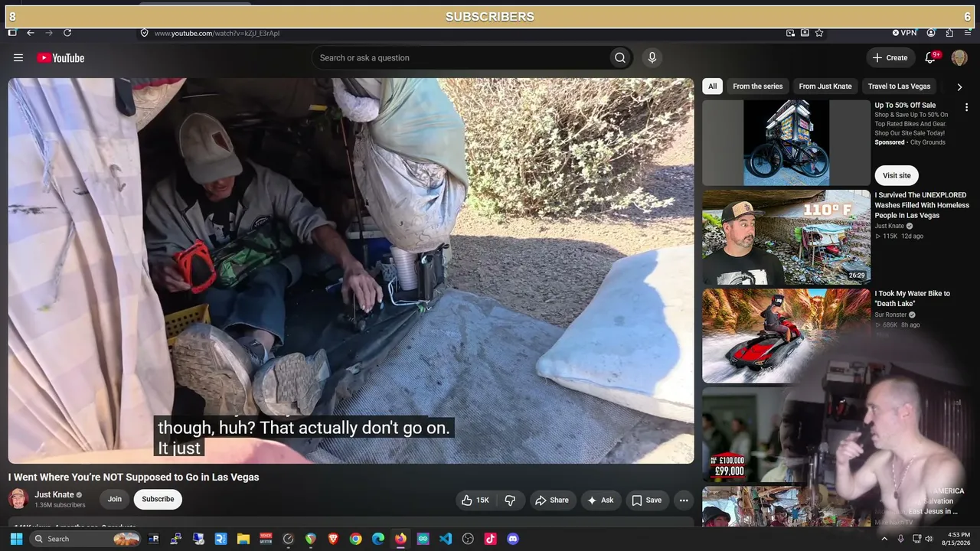The width and height of the screenshot is (980, 551).
Task: Open the Just Knate channel name link
Action: click(54, 494)
